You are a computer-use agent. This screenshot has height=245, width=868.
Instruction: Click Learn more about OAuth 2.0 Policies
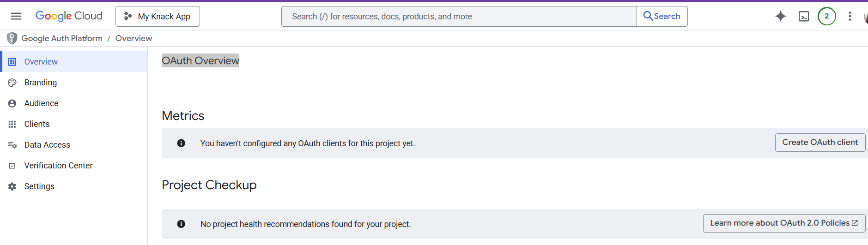784,223
